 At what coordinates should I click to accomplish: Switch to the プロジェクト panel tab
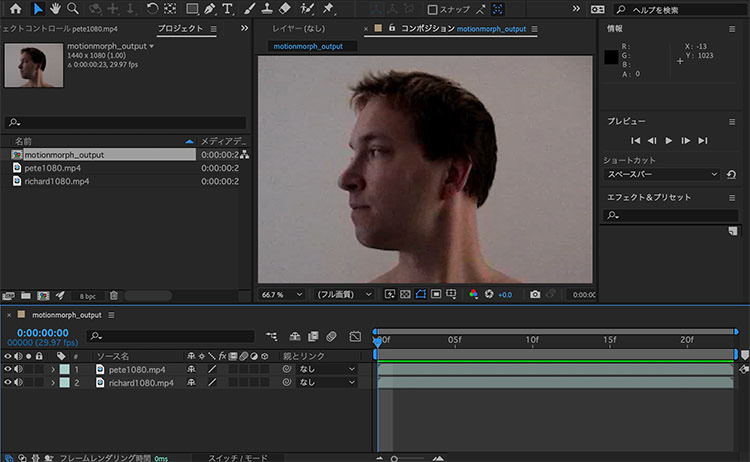click(x=179, y=29)
